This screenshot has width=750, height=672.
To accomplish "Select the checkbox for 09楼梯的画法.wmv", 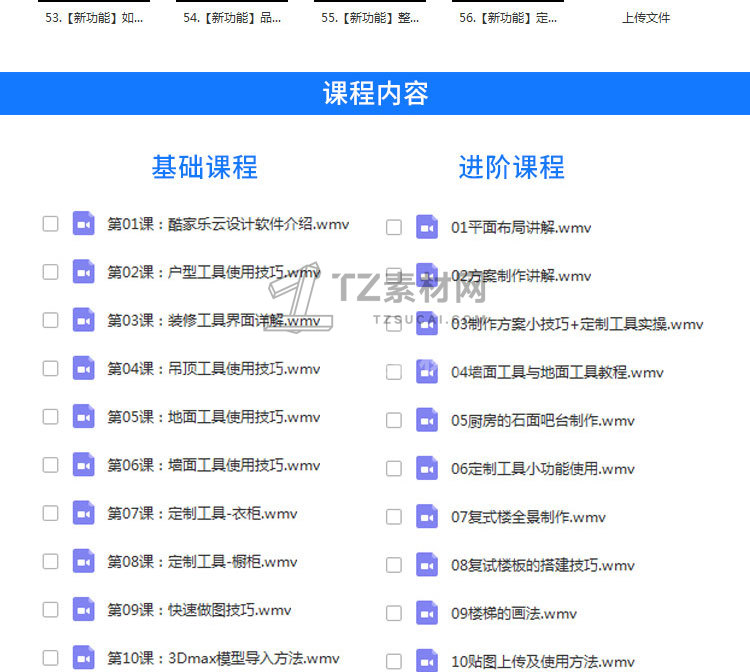I will point(394,613).
